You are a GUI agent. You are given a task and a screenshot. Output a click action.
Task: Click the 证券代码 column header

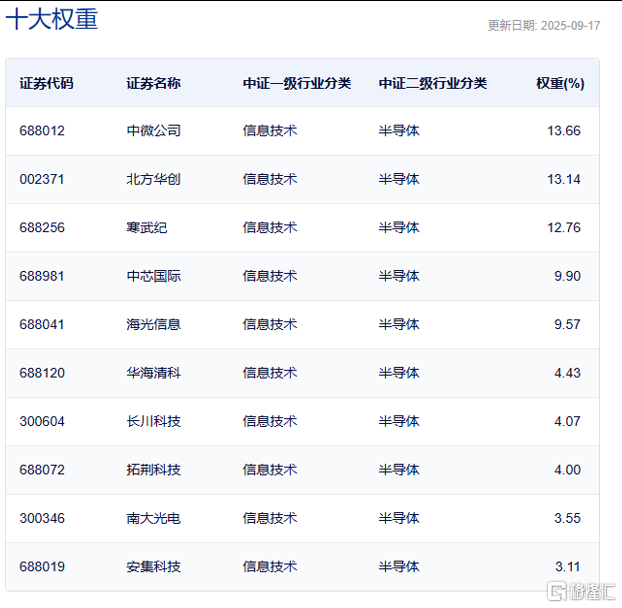click(46, 83)
